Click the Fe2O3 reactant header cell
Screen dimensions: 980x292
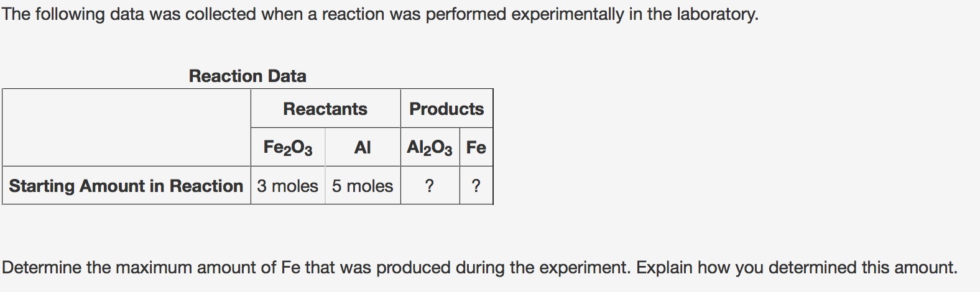point(288,148)
